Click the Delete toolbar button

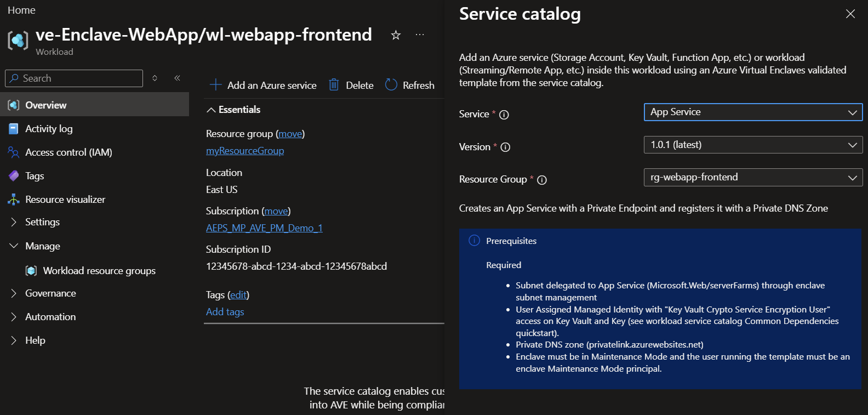coord(351,85)
